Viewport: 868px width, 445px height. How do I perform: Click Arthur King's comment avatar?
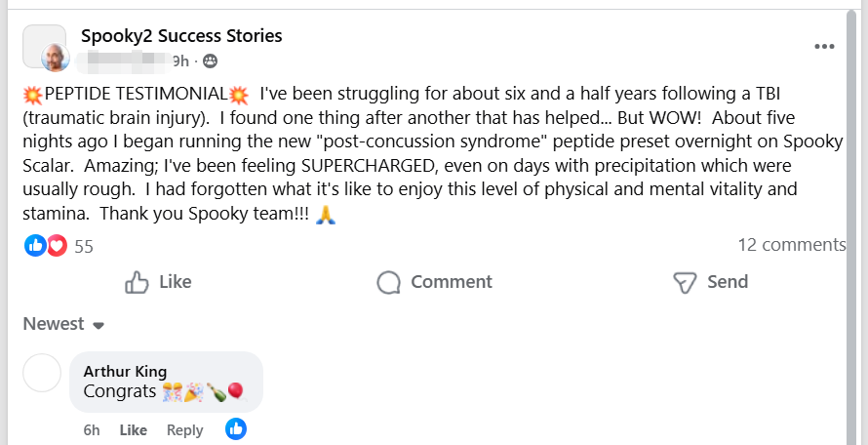click(41, 373)
